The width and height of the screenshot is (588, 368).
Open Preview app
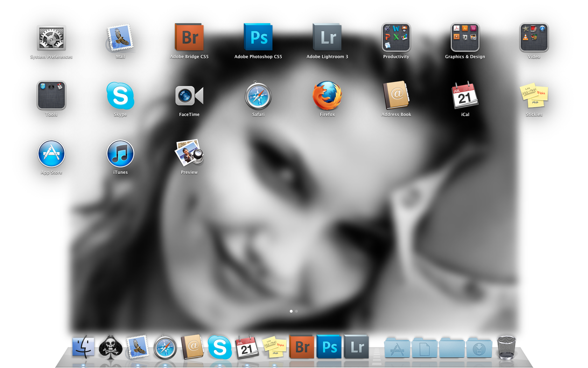[x=189, y=153]
